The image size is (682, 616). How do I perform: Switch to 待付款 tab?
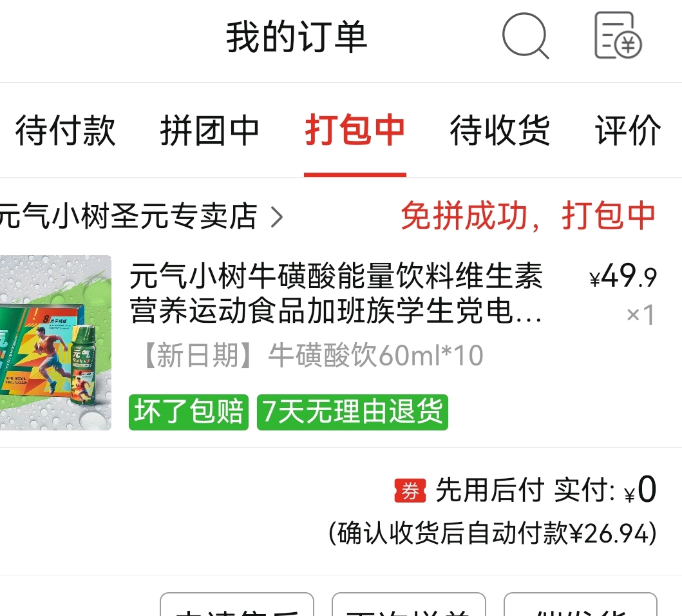tap(66, 130)
